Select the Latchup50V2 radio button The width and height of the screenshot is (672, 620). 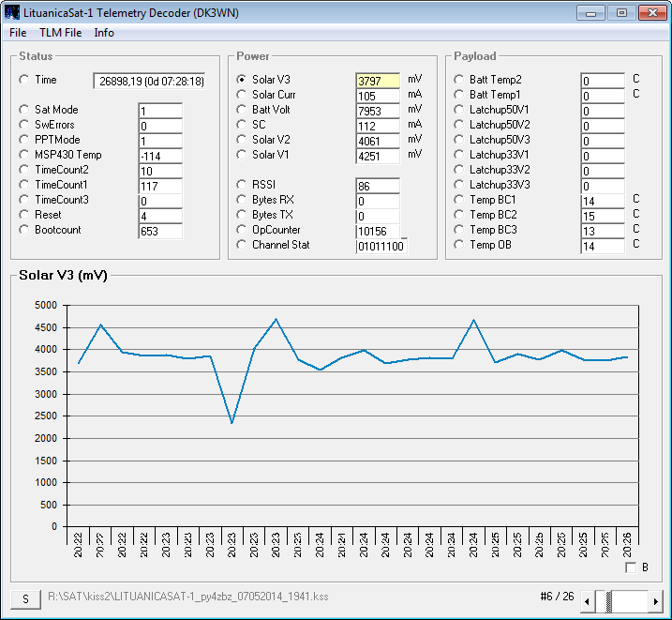coord(458,125)
